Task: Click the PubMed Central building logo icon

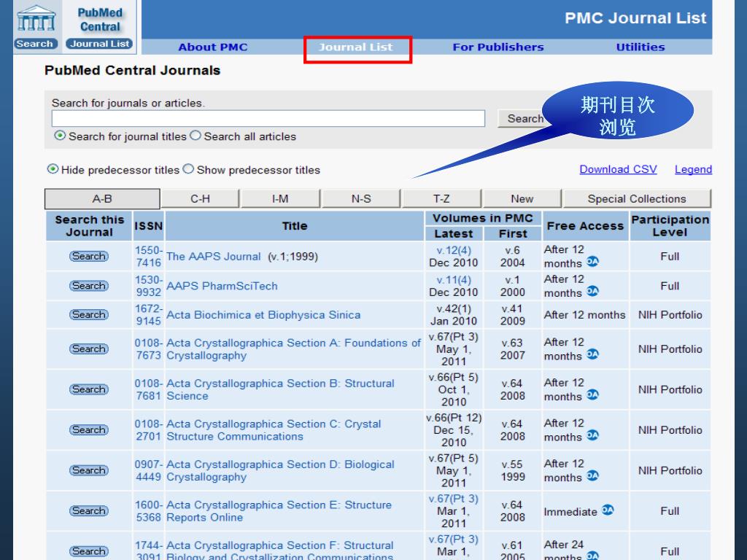Action: click(36, 19)
